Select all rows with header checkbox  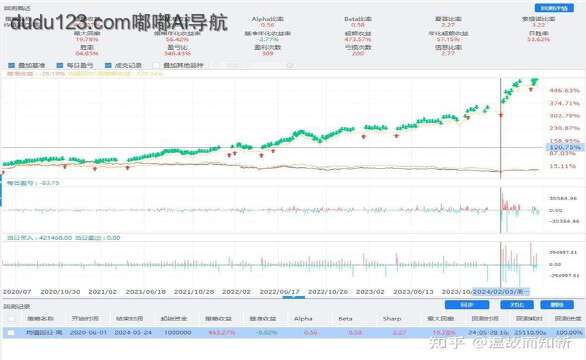[x=12, y=319]
